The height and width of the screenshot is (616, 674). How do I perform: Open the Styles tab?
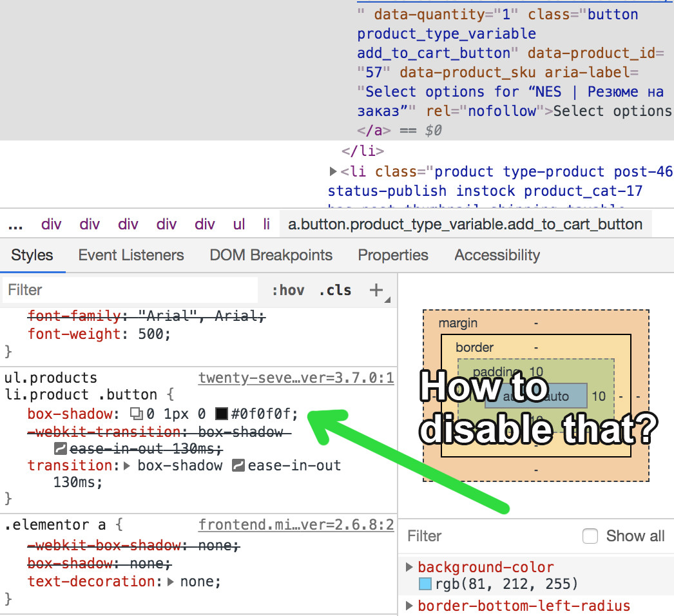(x=32, y=255)
